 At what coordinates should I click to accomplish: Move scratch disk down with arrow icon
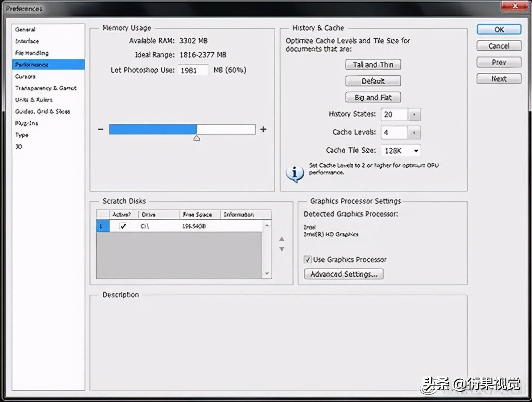point(282,249)
